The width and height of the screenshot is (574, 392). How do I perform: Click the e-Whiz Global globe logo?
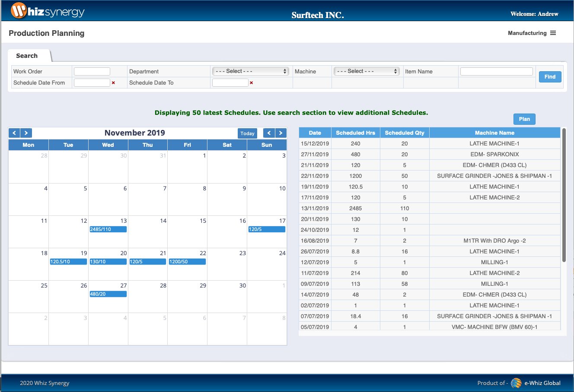516,383
